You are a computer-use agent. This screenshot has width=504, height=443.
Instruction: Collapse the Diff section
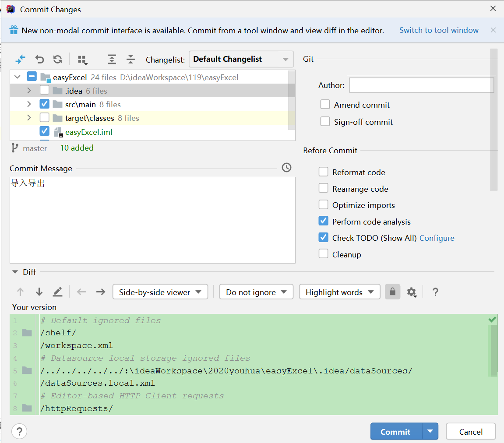coord(15,272)
